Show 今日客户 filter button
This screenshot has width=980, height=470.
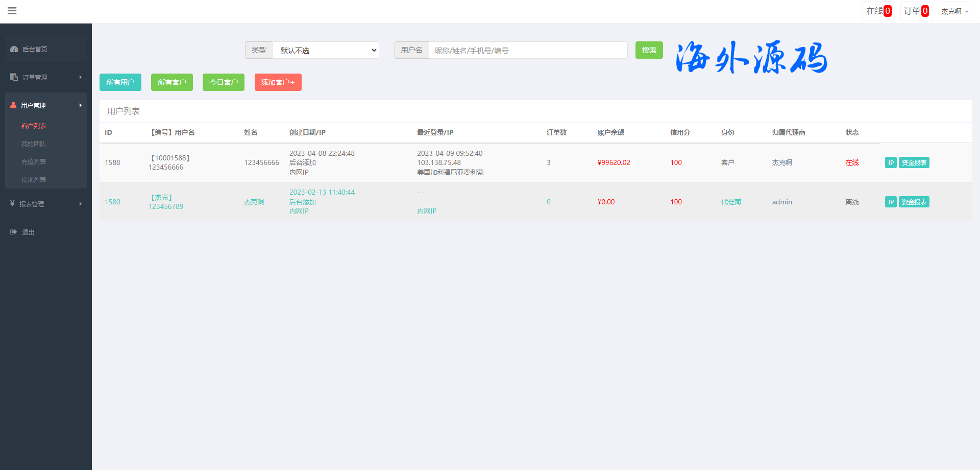point(223,82)
